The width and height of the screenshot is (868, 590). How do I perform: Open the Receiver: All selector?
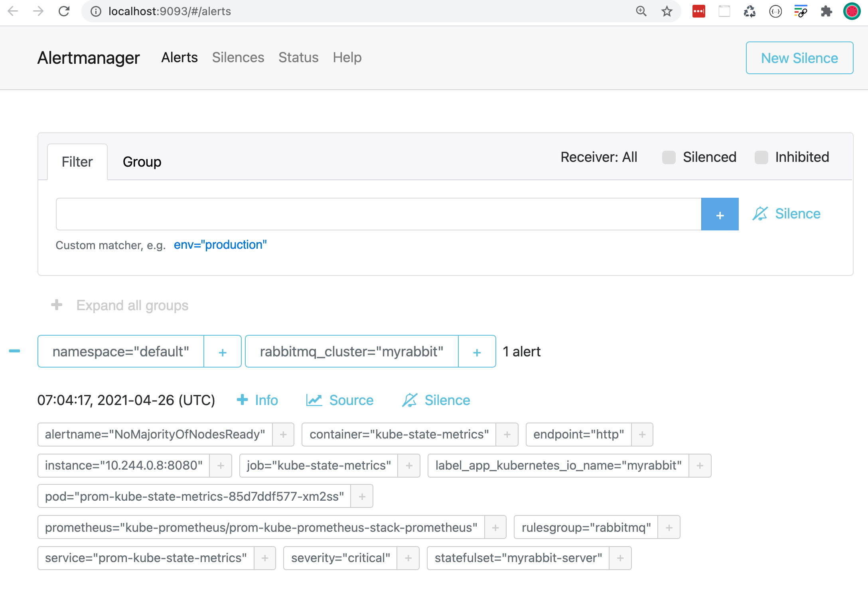(x=598, y=157)
